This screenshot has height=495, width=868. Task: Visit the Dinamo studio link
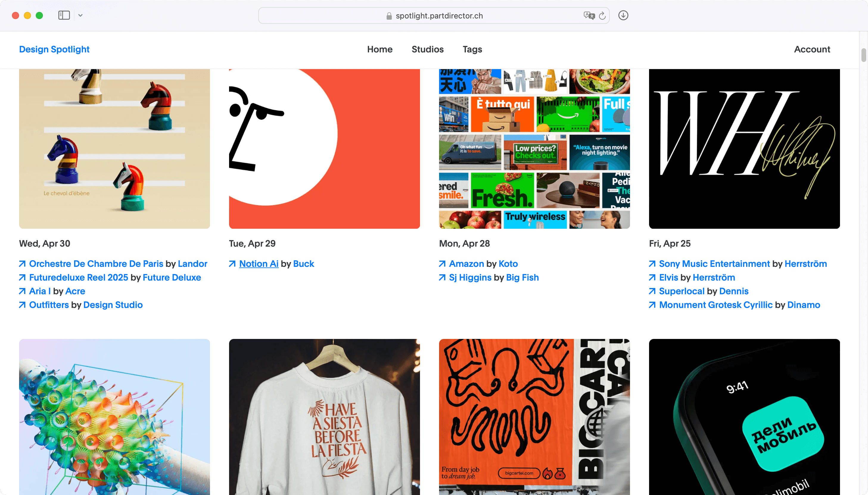coord(804,305)
